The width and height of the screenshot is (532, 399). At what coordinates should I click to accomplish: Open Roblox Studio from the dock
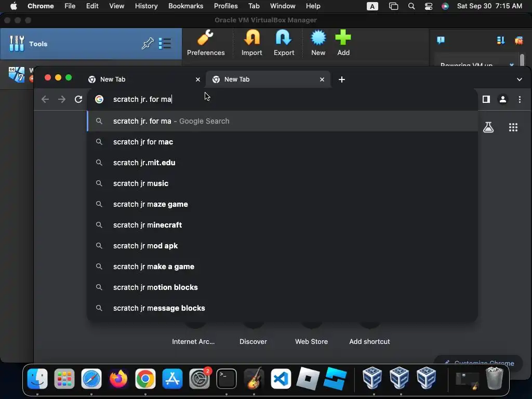[x=335, y=378]
